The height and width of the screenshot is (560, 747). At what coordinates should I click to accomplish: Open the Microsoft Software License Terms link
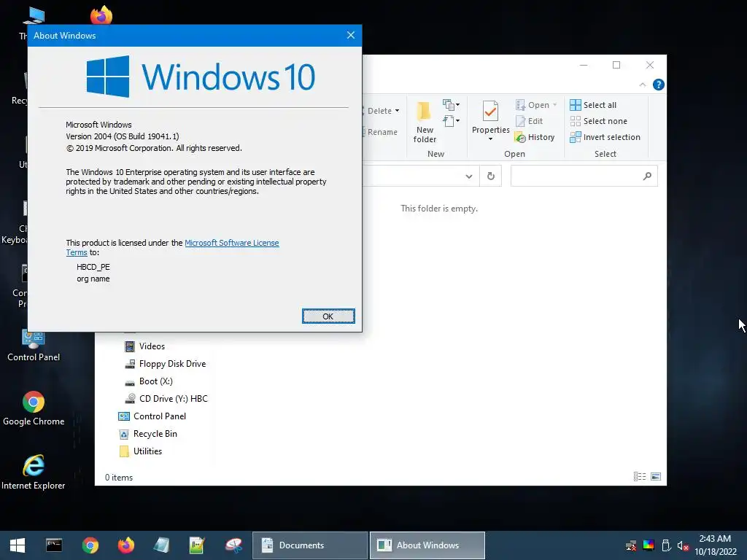click(x=231, y=243)
